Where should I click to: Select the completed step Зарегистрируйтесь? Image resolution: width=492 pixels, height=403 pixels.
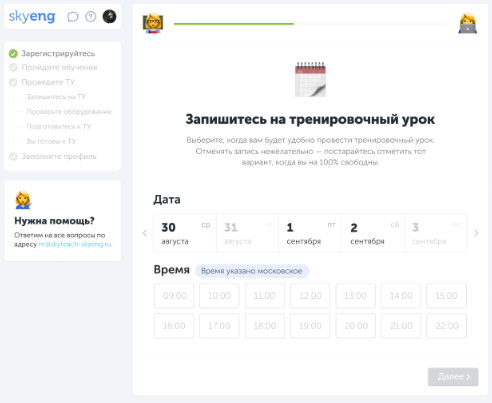(x=52, y=53)
